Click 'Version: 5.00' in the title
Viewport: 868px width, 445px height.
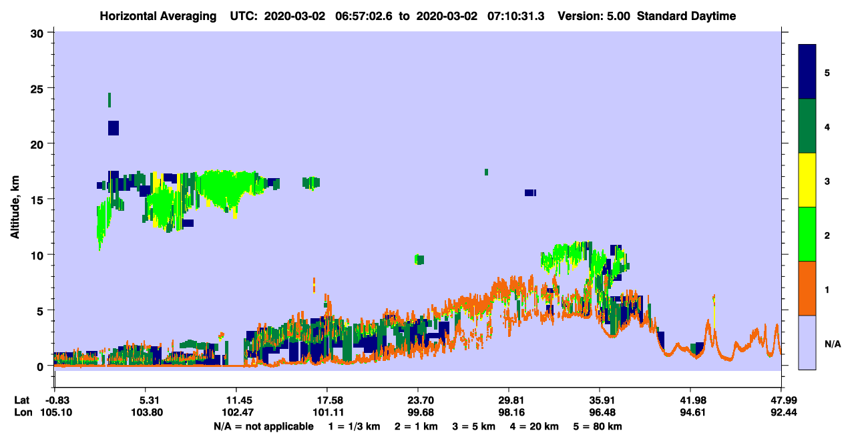pyautogui.click(x=594, y=16)
